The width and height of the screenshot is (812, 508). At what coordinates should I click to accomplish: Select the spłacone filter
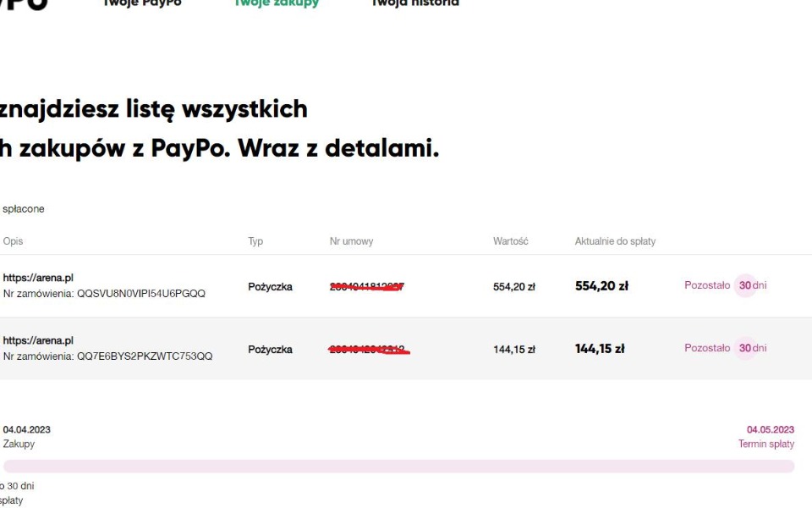click(x=24, y=209)
